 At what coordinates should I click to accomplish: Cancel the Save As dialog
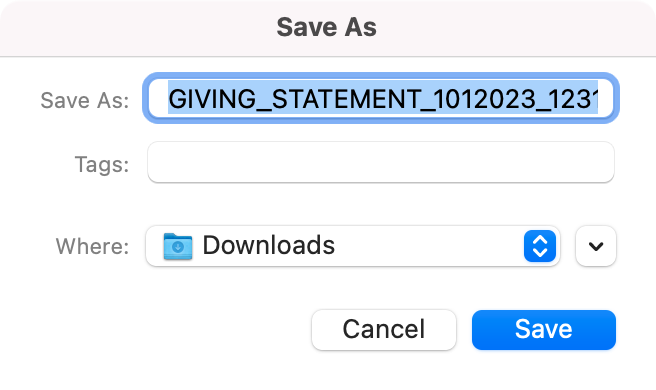(x=384, y=330)
